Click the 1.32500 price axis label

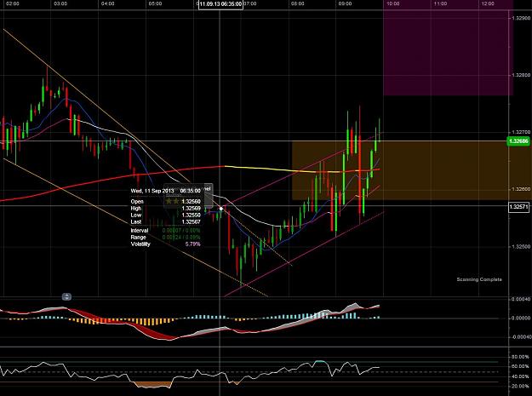click(x=521, y=246)
